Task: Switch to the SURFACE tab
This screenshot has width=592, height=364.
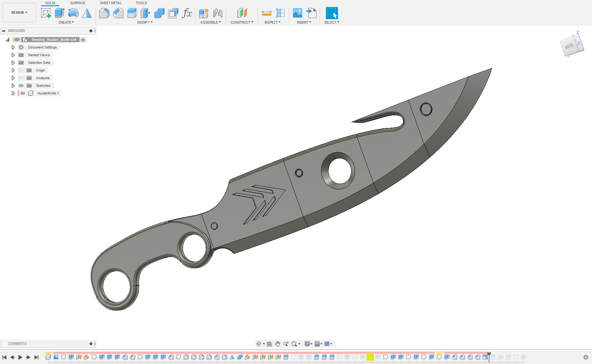Action: click(x=78, y=3)
